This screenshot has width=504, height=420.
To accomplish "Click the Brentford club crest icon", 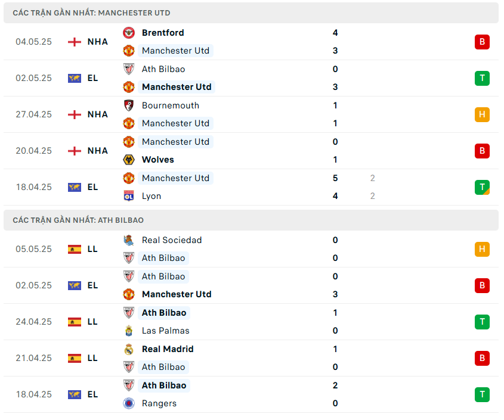I will click(x=129, y=33).
